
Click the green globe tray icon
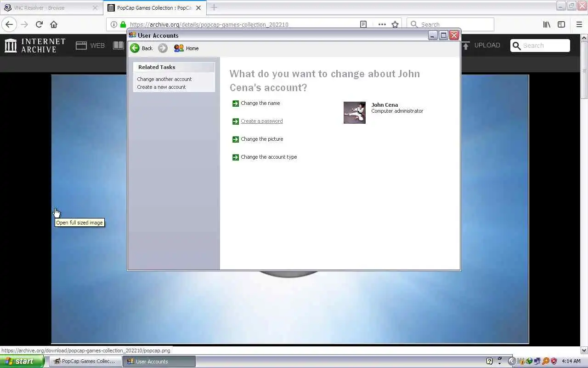click(x=529, y=361)
